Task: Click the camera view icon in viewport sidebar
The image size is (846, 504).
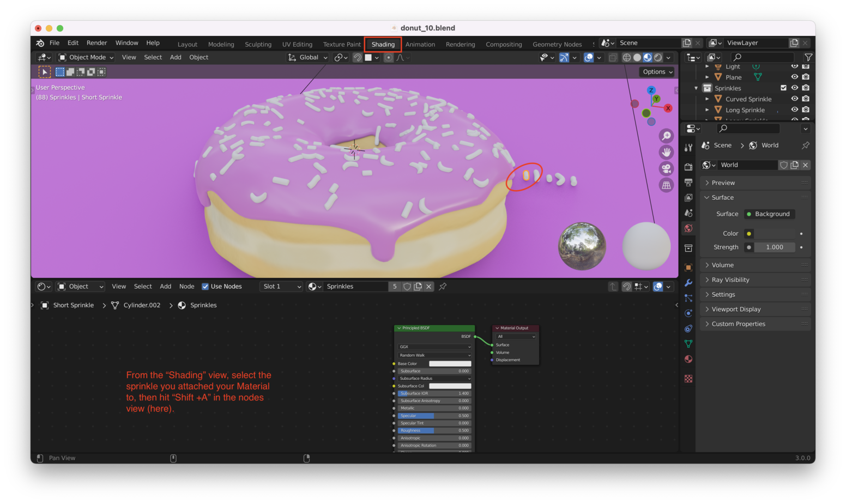Action: point(666,168)
